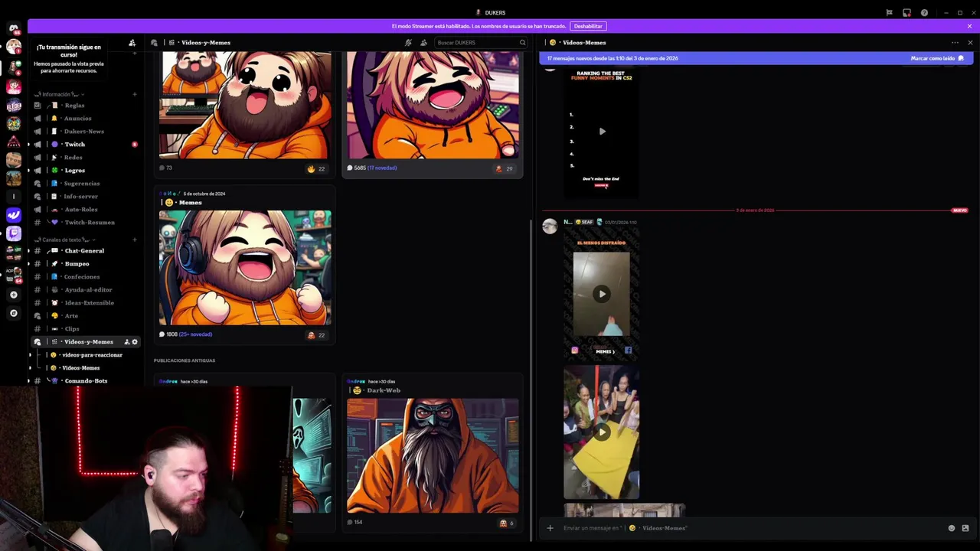Select videos-para-reaccionar thread in sidebar
The width and height of the screenshot is (980, 551).
92,355
